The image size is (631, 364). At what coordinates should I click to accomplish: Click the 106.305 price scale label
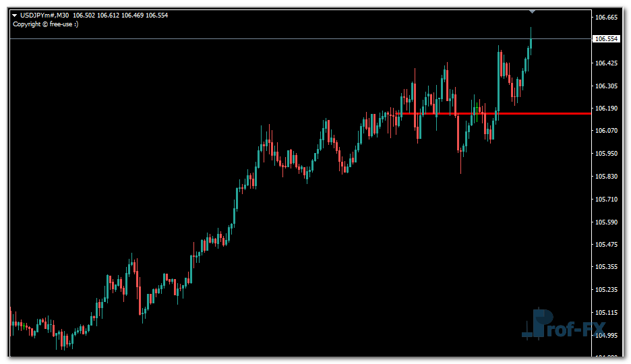click(x=606, y=86)
